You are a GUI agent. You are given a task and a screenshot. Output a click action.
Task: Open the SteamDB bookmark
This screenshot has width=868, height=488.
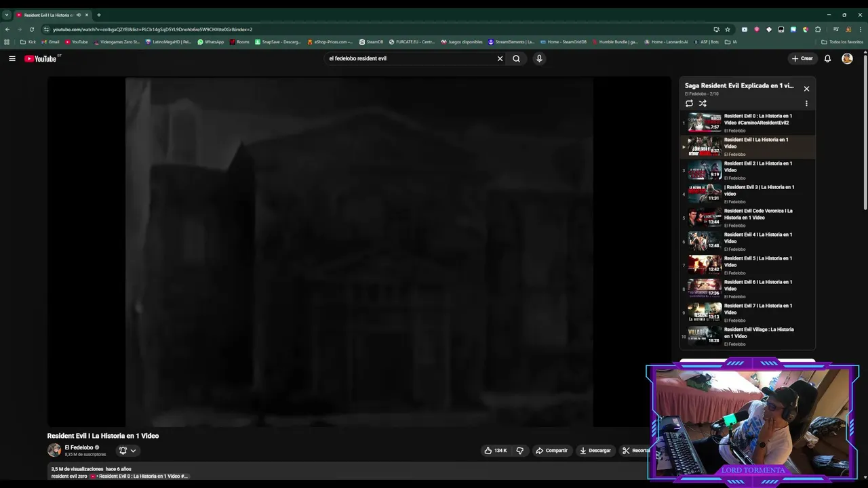click(x=371, y=42)
